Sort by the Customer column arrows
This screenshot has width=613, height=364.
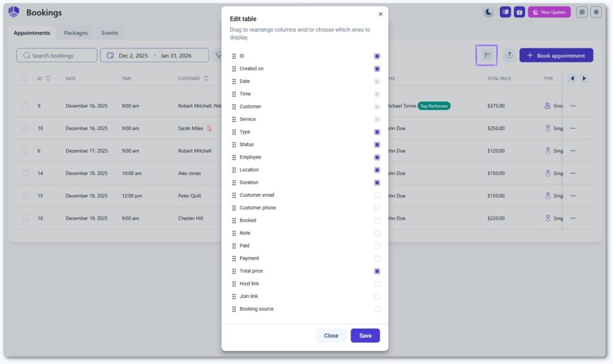tap(206, 78)
